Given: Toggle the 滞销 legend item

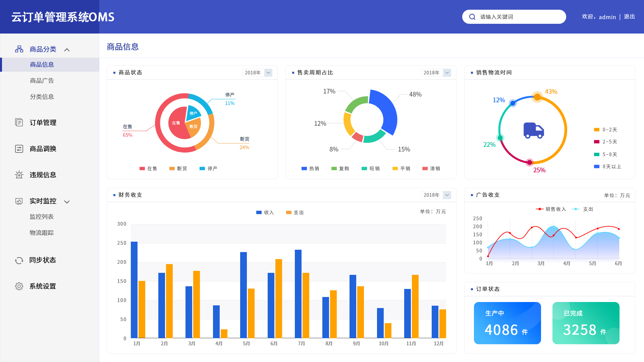Looking at the screenshot, I should (x=431, y=169).
